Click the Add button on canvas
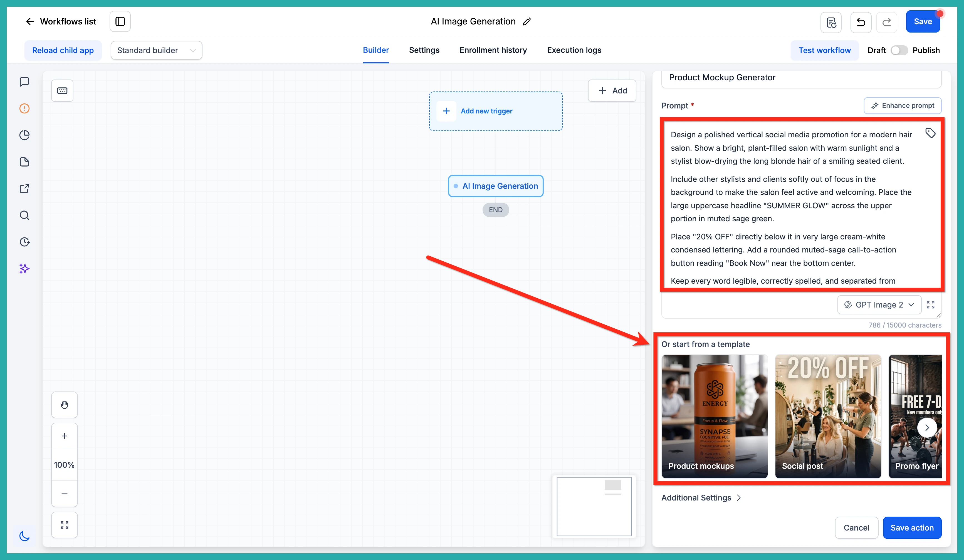The width and height of the screenshot is (964, 560). pyautogui.click(x=612, y=91)
